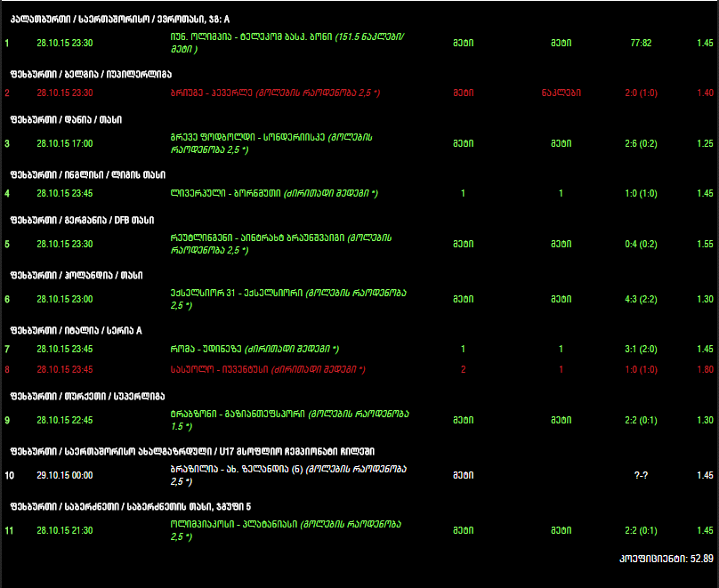Click the match 'ლივერპული - ბორნმუთი'
Image resolution: width=719 pixels, height=588 pixels.
coord(225,193)
